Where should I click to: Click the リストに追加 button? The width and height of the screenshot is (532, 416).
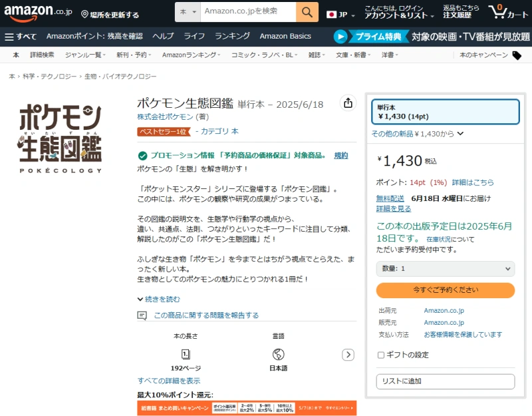pos(445,381)
